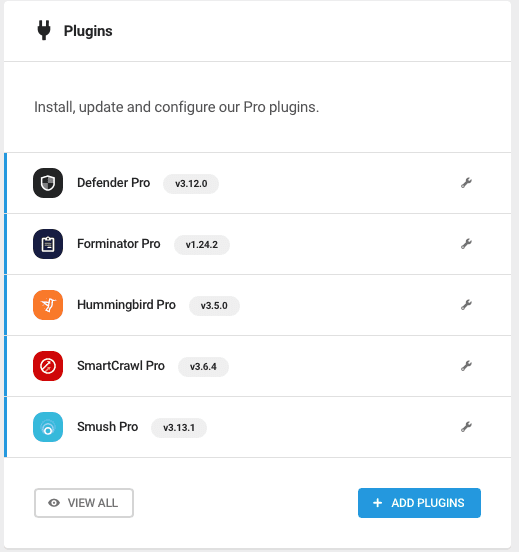519x552 pixels.
Task: Click the v3.12.0 version badge
Action: click(191, 183)
